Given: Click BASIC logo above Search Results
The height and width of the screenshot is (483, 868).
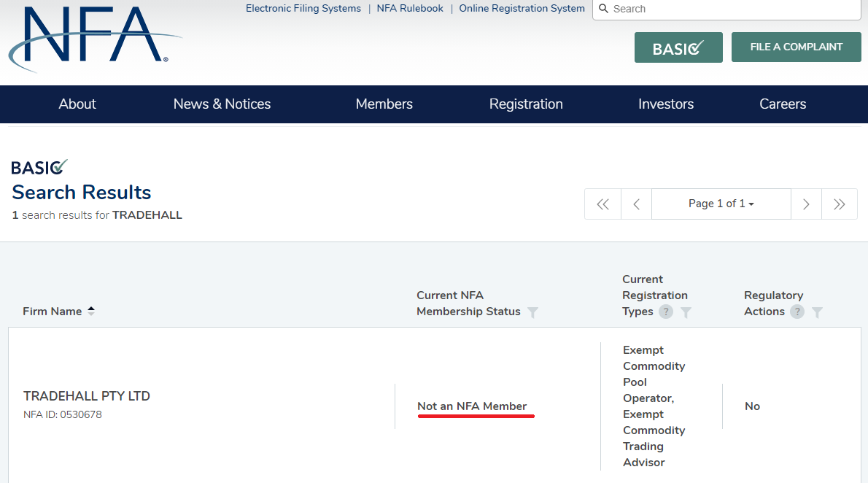Looking at the screenshot, I should pos(39,167).
